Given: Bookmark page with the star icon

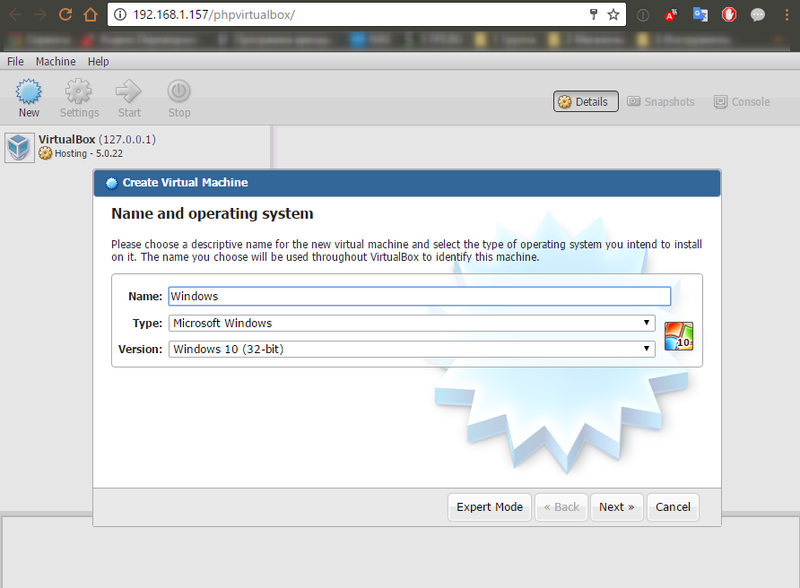Looking at the screenshot, I should [x=613, y=15].
